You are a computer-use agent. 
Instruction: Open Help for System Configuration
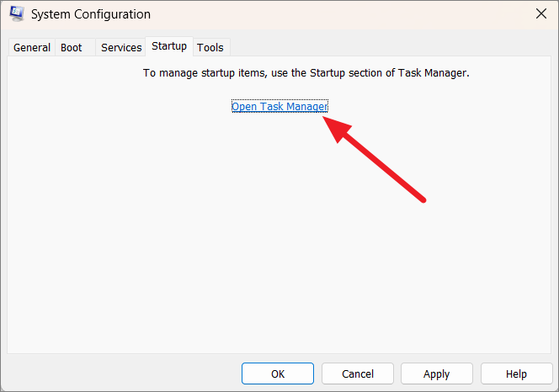[516, 373]
